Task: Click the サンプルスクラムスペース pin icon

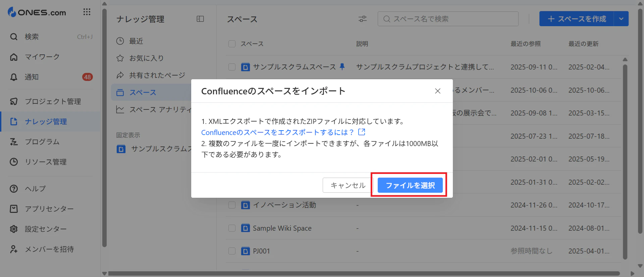Action: click(342, 67)
